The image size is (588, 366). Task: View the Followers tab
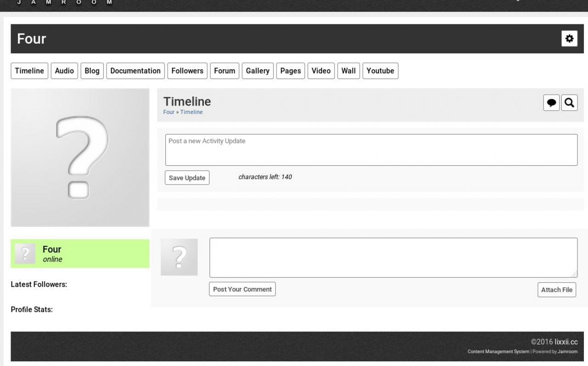click(x=187, y=71)
